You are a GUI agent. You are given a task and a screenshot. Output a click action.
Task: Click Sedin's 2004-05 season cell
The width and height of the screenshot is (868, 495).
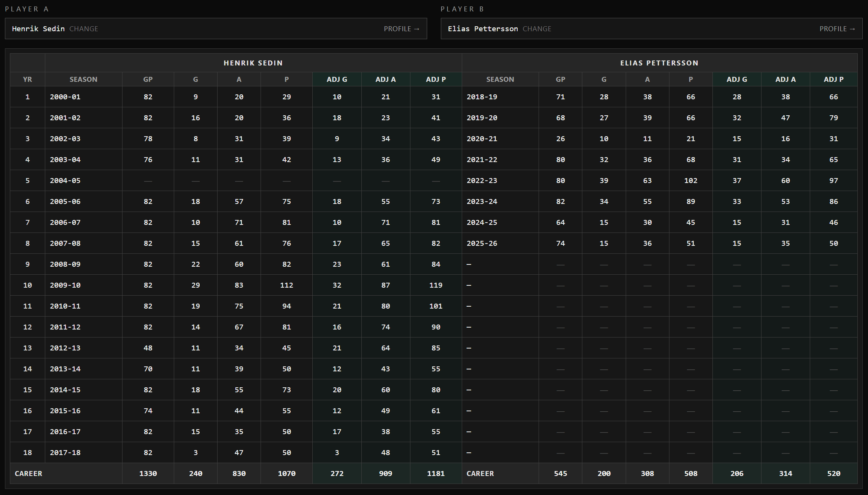tap(65, 181)
